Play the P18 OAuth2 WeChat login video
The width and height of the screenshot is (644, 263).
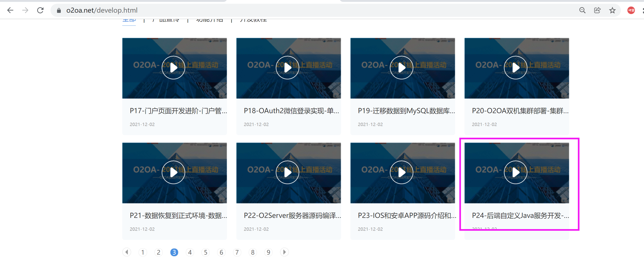(287, 68)
